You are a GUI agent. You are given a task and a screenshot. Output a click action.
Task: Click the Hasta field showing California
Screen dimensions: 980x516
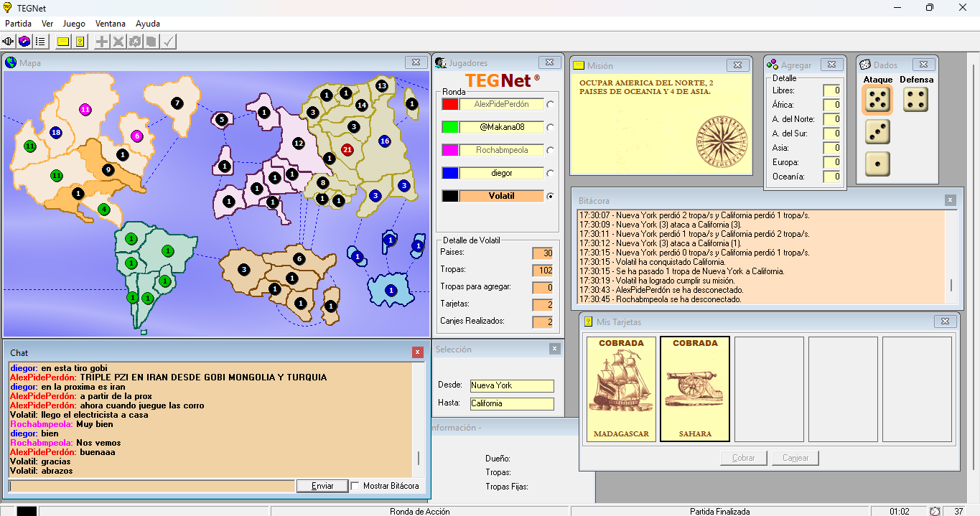512,404
